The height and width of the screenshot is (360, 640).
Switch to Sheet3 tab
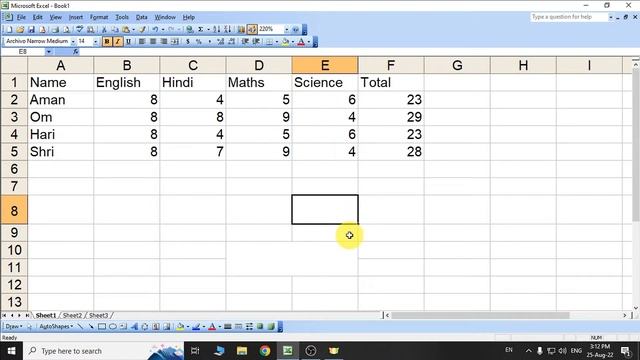(98, 316)
